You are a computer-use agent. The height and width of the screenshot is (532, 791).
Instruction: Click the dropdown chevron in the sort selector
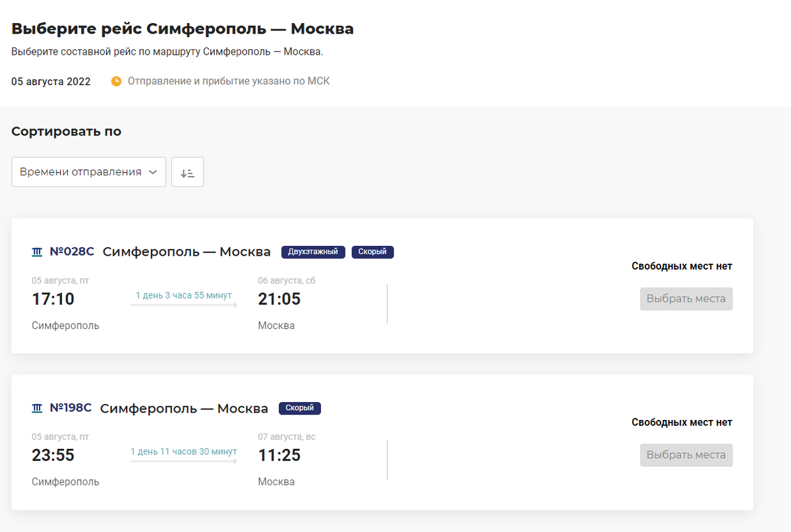tap(153, 172)
